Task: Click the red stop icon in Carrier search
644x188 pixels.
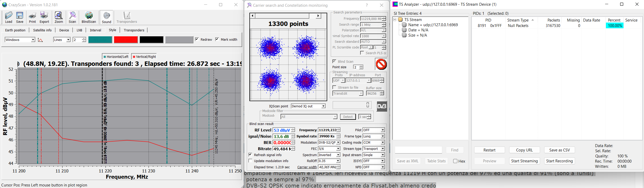Action: point(381,64)
